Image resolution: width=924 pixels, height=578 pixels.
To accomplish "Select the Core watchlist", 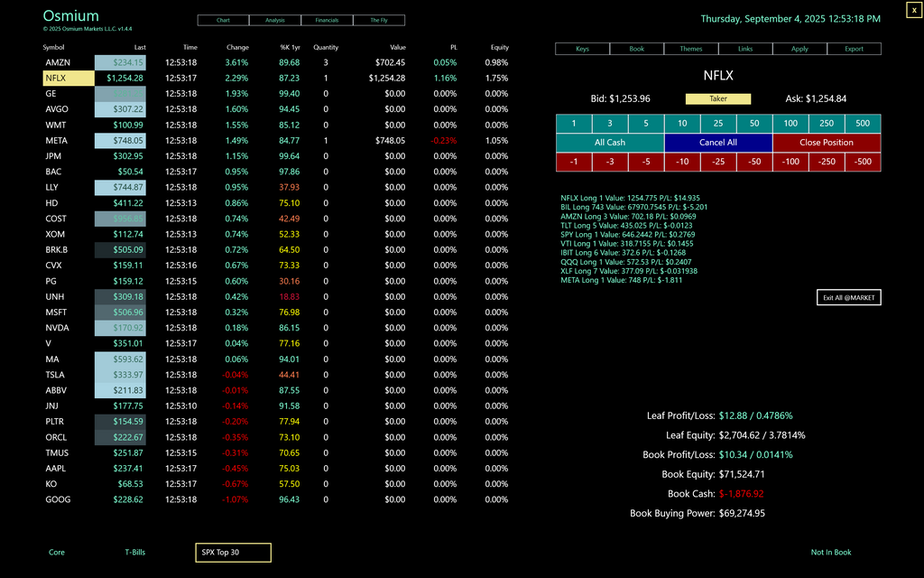I will [x=57, y=552].
